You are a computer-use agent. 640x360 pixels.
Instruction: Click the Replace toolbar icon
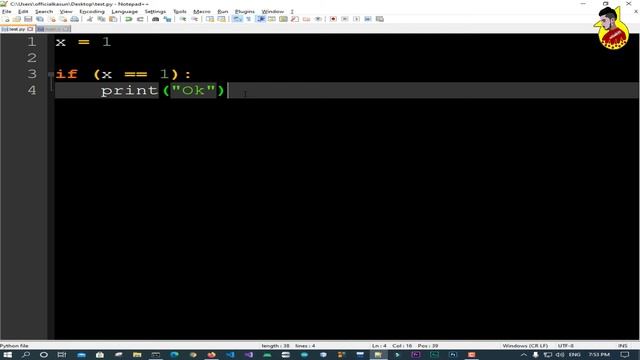tap(167, 19)
